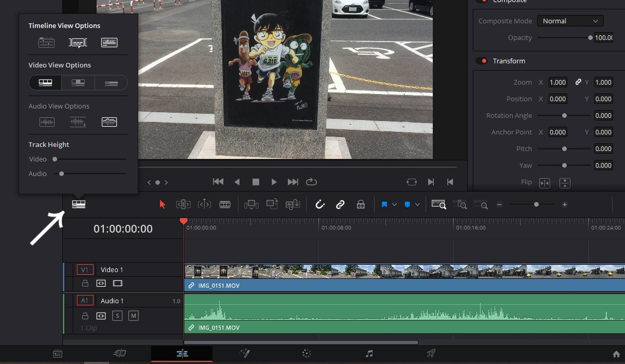Click the Position Y value field
Screen dimensions: 625x364
(603, 99)
